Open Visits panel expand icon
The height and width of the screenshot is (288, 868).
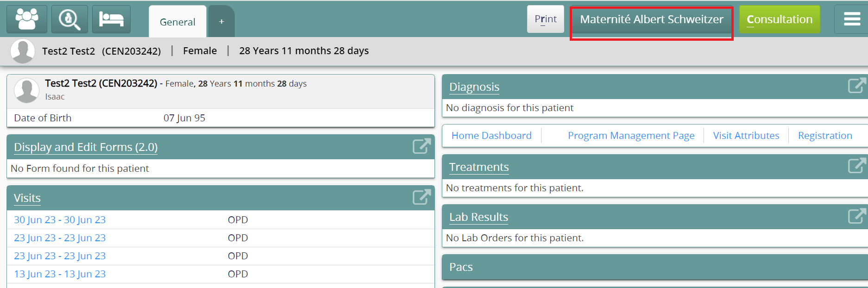click(421, 197)
